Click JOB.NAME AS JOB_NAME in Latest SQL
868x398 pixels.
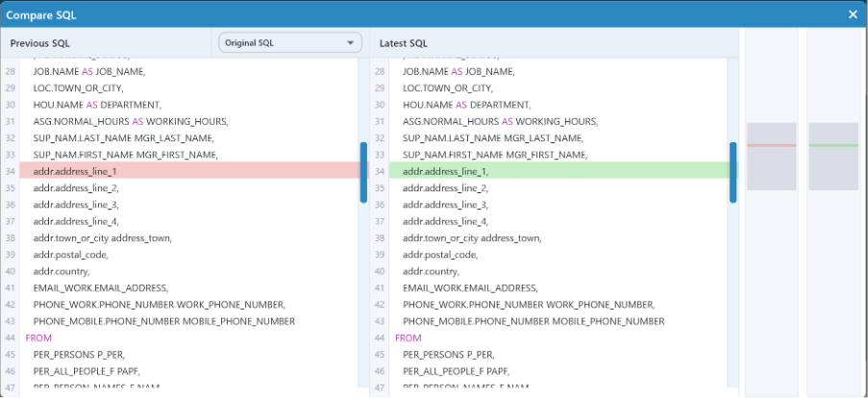[459, 71]
